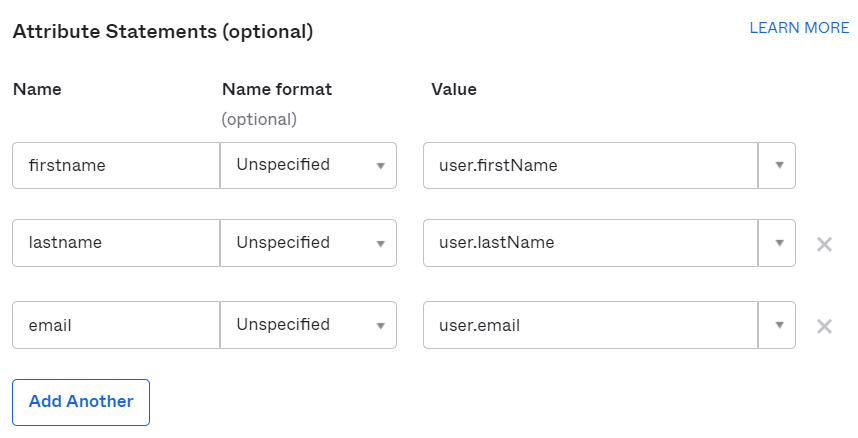The image size is (858, 438).
Task: Open the user.email value dropdown arrow
Action: coord(778,326)
